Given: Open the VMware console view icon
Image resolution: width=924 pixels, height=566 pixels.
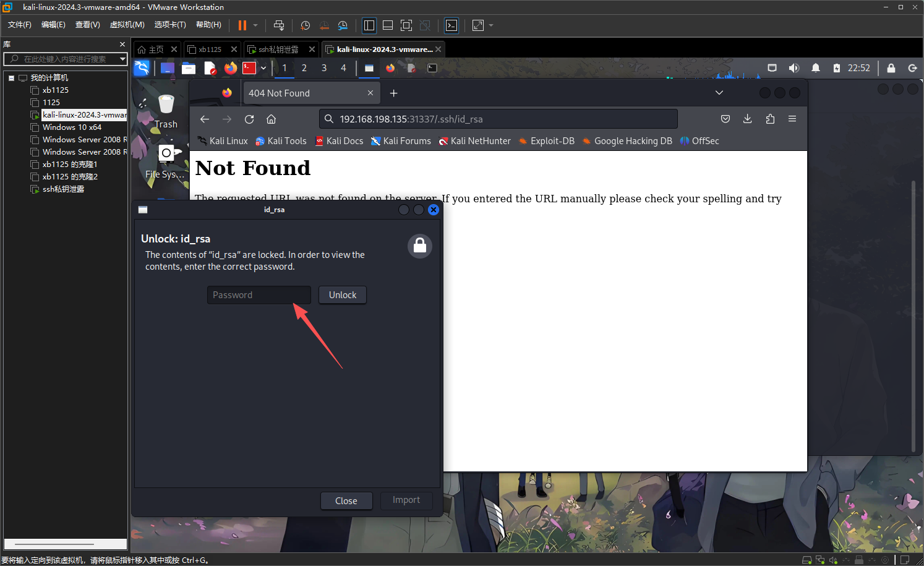Looking at the screenshot, I should point(451,25).
